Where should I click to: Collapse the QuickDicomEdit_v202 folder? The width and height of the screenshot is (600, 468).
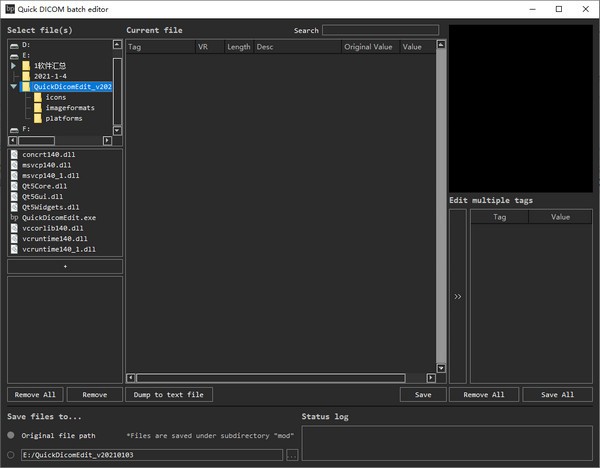coord(14,87)
